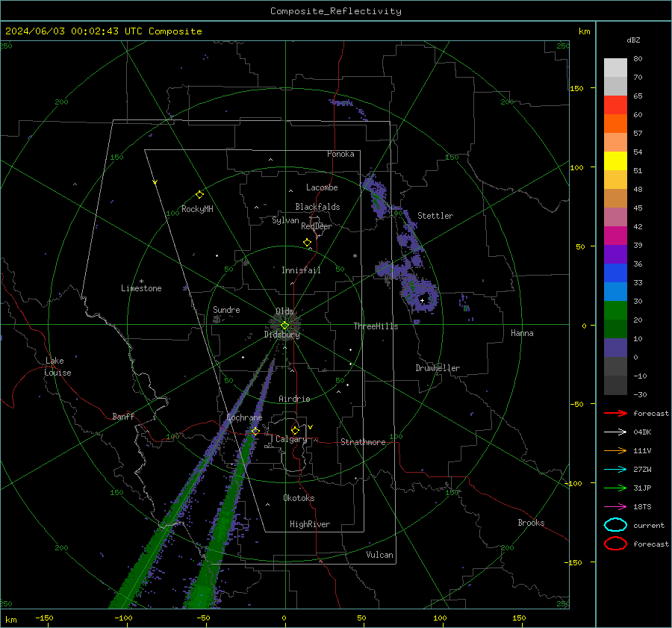Screen dimensions: 672x628
Task: Click the RedDeer city label
Action: tap(317, 226)
